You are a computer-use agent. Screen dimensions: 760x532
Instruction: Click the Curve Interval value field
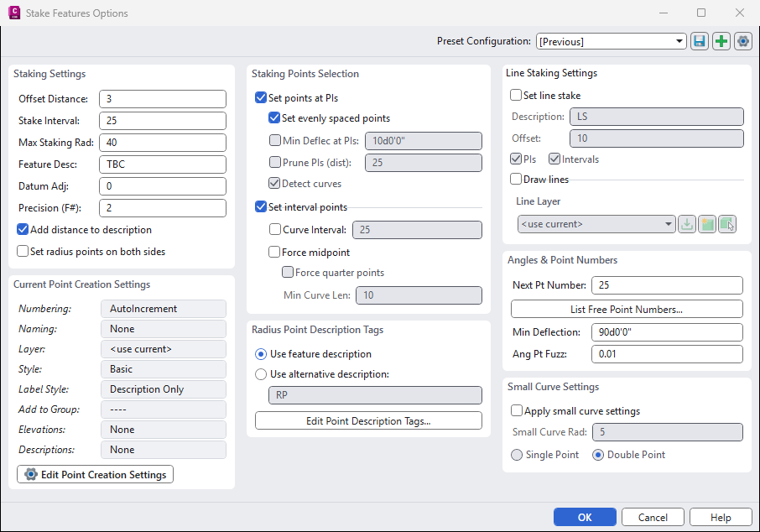coord(417,230)
